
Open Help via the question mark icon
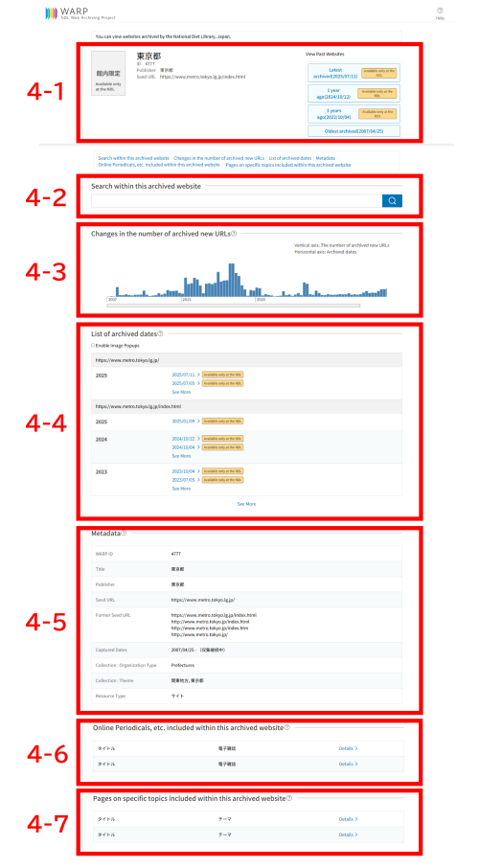coord(440,11)
